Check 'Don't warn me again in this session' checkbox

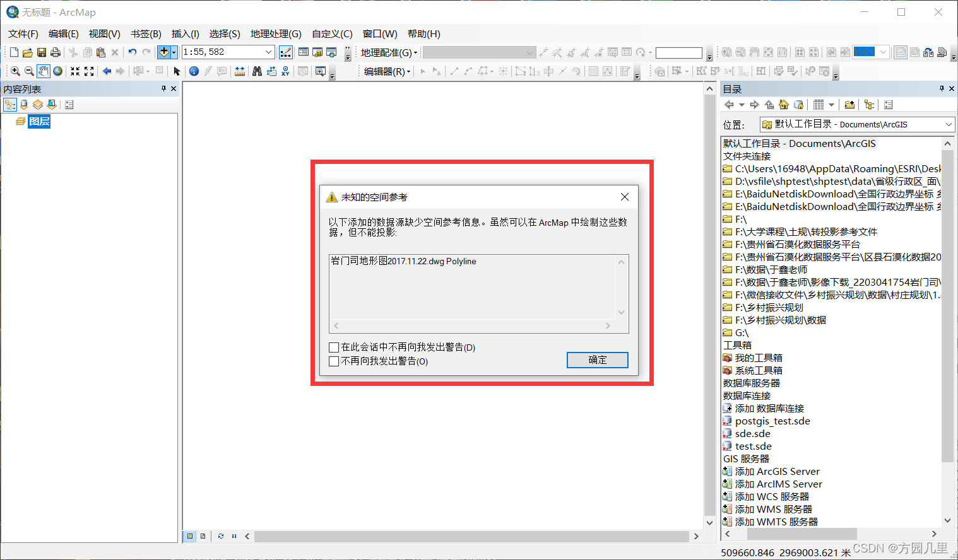click(x=334, y=347)
